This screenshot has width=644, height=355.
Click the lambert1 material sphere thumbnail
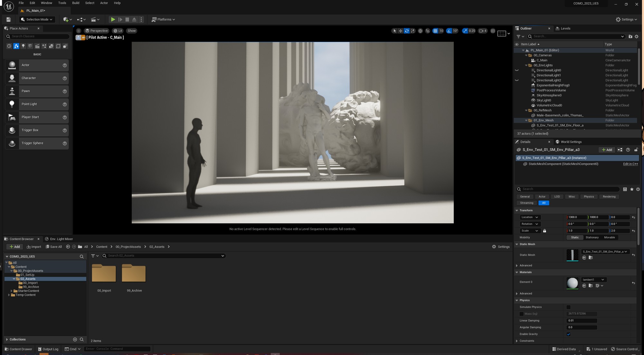point(572,283)
